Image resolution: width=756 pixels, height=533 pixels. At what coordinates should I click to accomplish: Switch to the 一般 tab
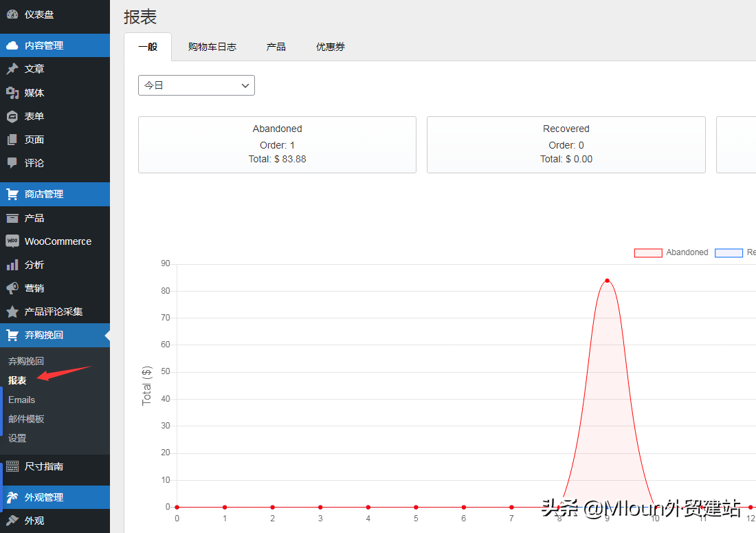148,47
